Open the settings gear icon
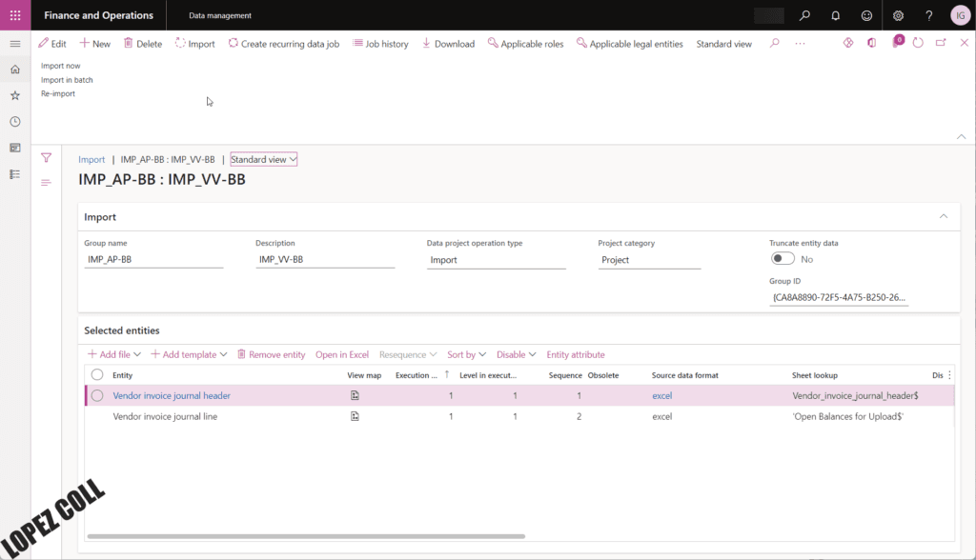The height and width of the screenshot is (560, 976). (897, 15)
